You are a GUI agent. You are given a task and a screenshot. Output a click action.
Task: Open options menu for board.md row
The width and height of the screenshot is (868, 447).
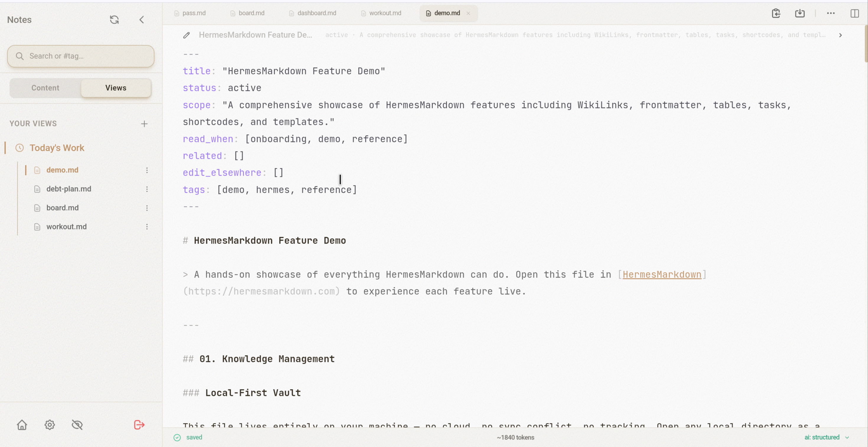point(147,208)
